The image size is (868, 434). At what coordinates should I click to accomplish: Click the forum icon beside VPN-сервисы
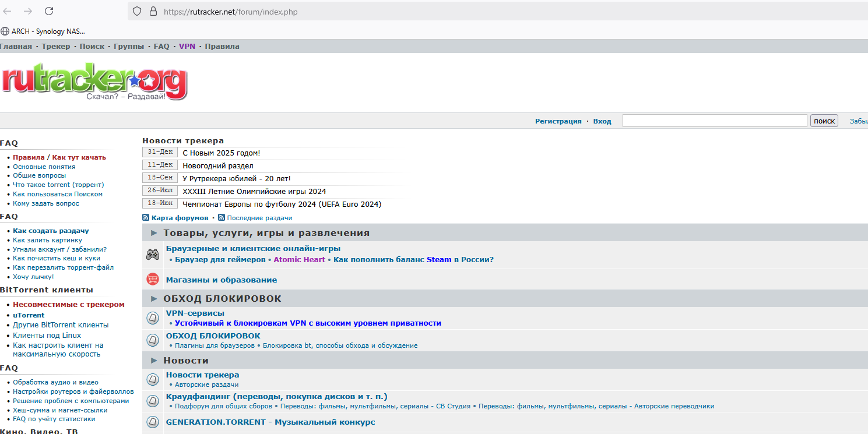click(x=153, y=317)
